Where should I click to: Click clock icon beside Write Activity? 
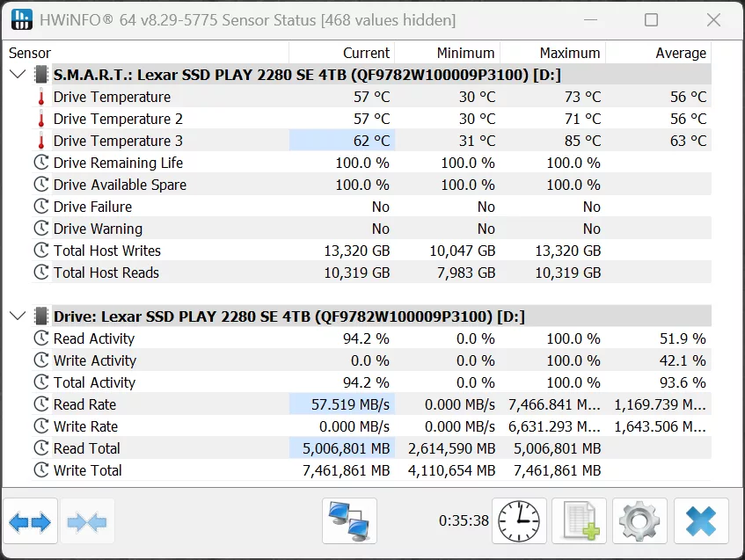pos(41,360)
